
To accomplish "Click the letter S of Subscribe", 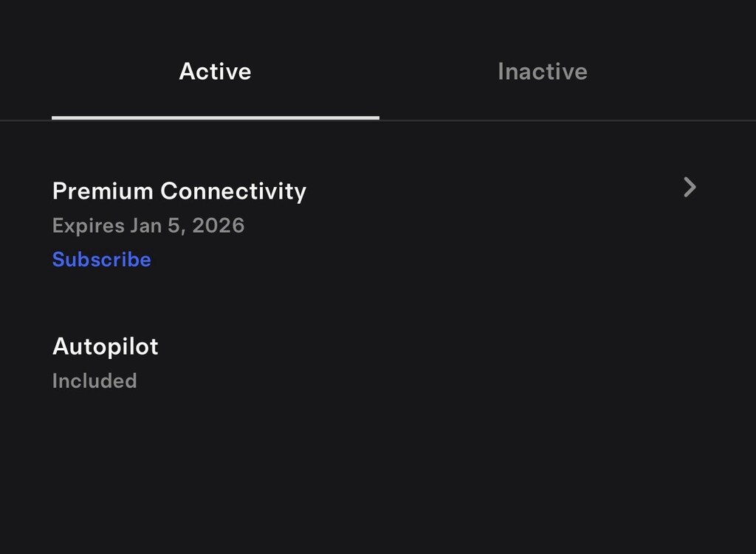I will click(58, 259).
